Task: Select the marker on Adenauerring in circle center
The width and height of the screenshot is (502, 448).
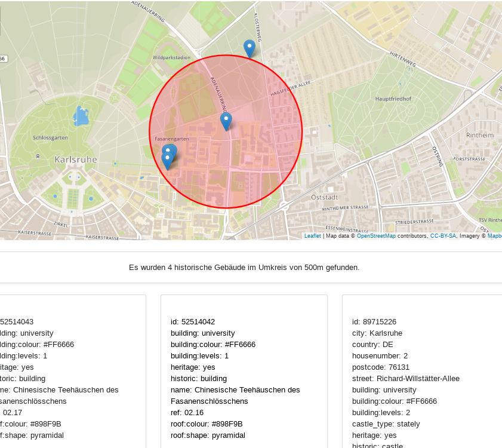Action: pos(226,121)
